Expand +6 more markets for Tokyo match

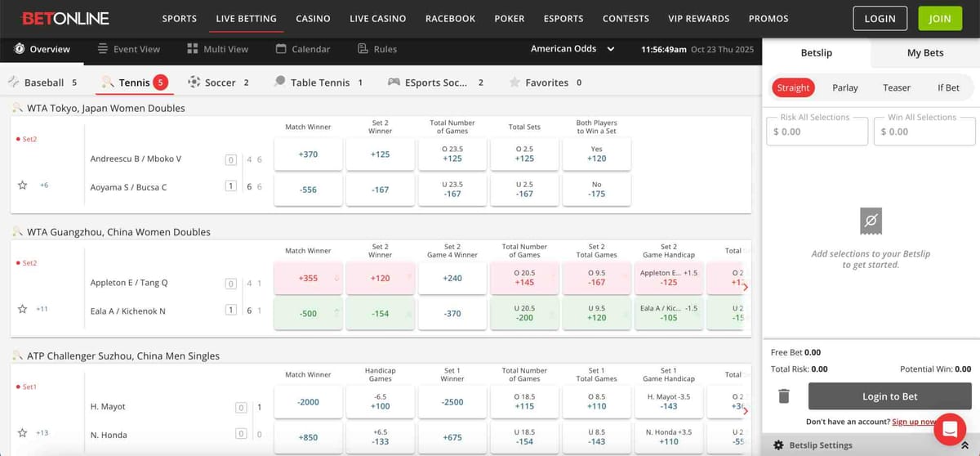(x=44, y=186)
